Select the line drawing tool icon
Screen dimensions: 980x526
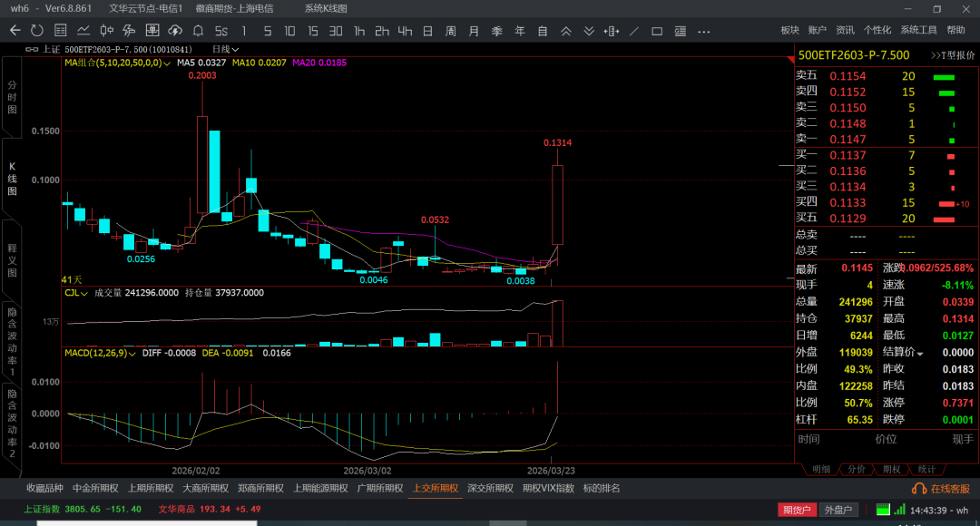pyautogui.click(x=634, y=30)
